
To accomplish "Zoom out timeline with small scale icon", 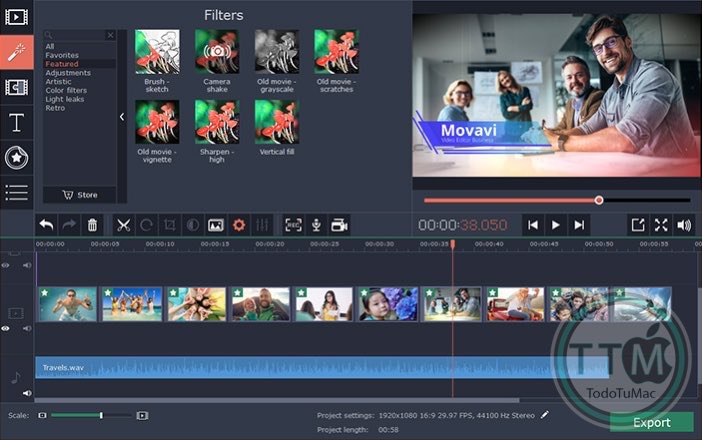I will point(42,415).
